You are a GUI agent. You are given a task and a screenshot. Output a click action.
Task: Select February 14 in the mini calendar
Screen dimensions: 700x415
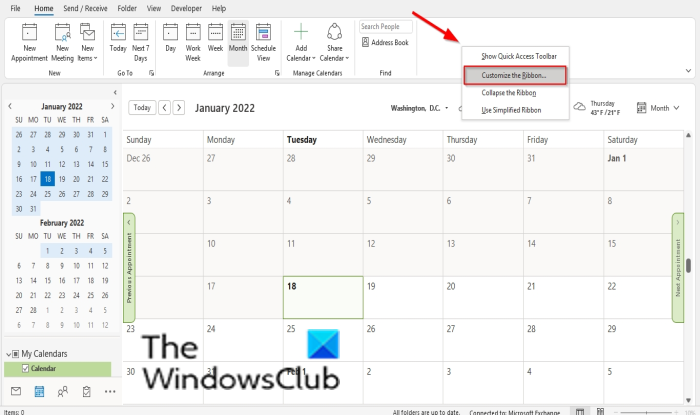pos(33,281)
